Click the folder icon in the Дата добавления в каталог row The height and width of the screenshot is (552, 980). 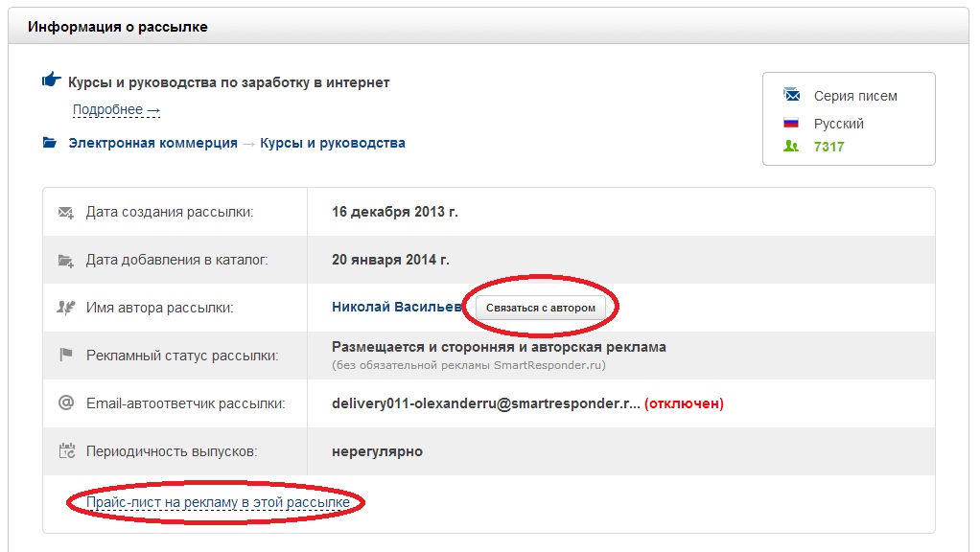click(x=65, y=261)
